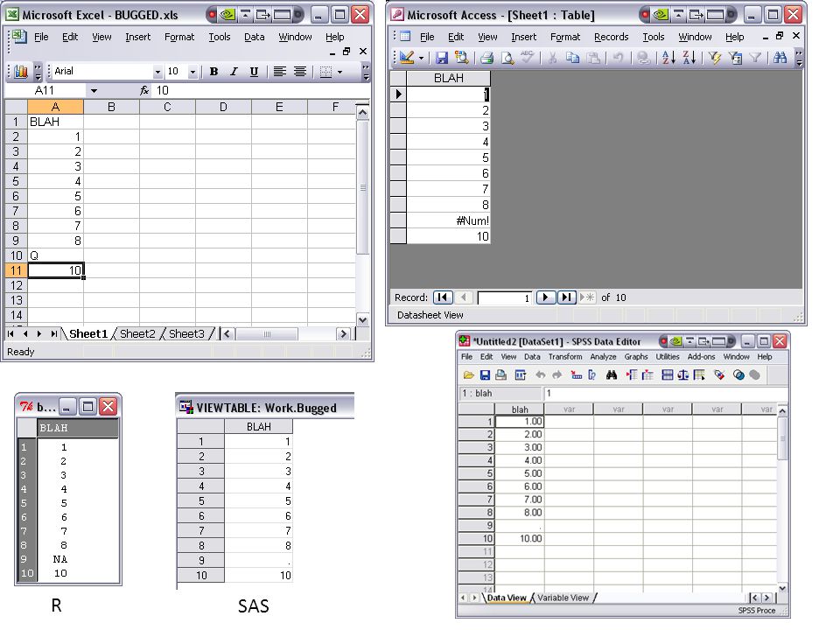Click the BLAH column header in Access
Viewport: 840px width, 630px height.
448,78
